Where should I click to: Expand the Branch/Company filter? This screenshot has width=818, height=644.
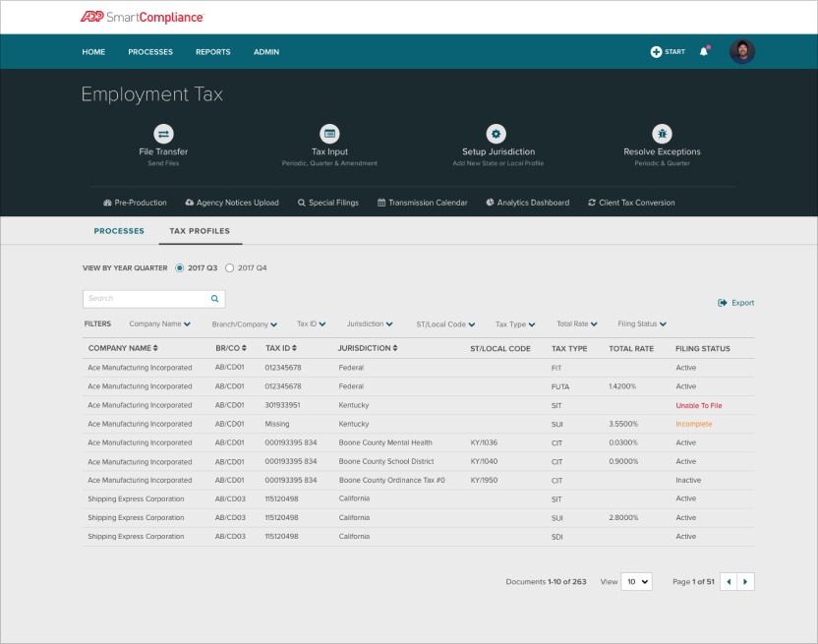point(244,324)
